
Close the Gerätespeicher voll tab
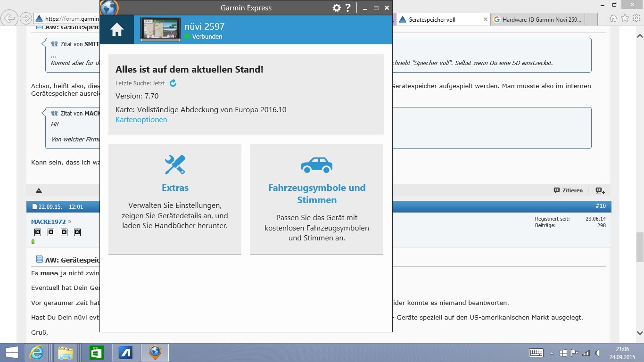pos(486,19)
